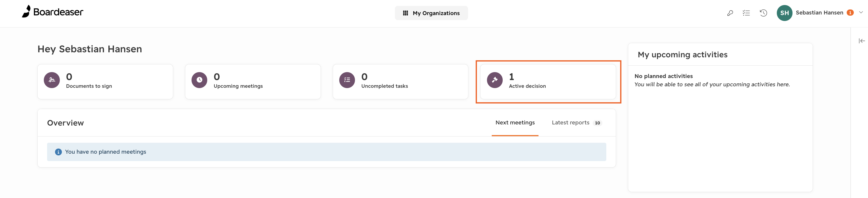Image resolution: width=868 pixels, height=198 pixels.
Task: Open the Uncompleted tasks card
Action: (x=400, y=82)
